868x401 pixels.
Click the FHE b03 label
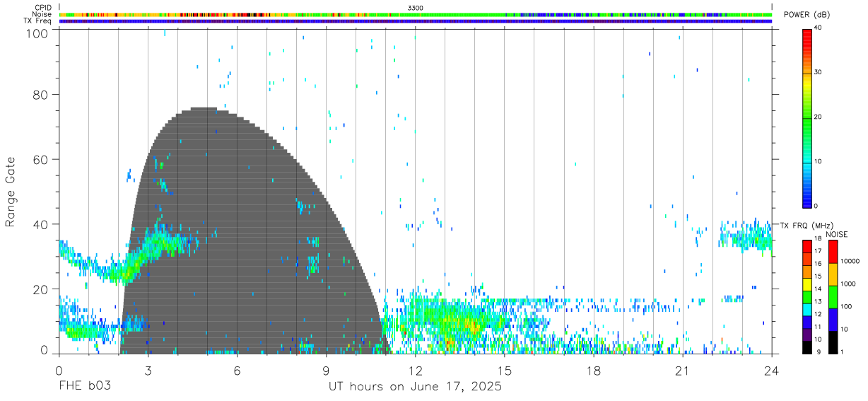click(84, 387)
